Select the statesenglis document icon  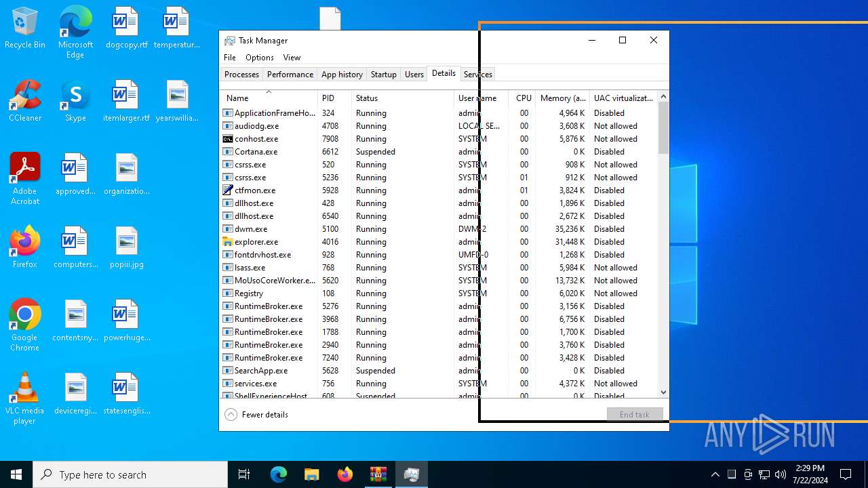tap(126, 394)
